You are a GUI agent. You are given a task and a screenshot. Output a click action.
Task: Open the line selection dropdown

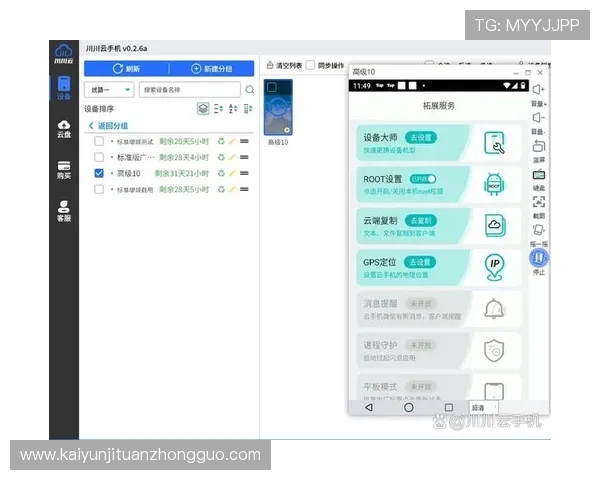coord(109,90)
